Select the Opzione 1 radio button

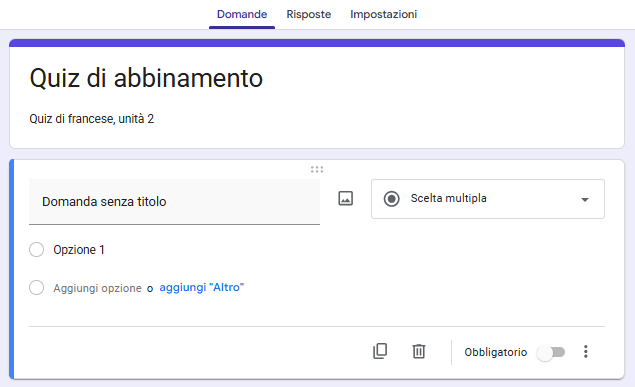(x=36, y=250)
